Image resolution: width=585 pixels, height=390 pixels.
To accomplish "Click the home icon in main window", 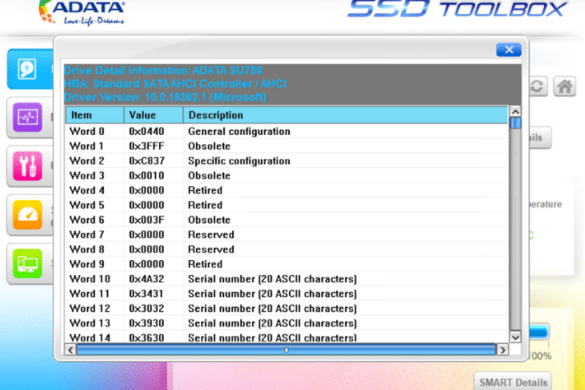I will click(564, 87).
